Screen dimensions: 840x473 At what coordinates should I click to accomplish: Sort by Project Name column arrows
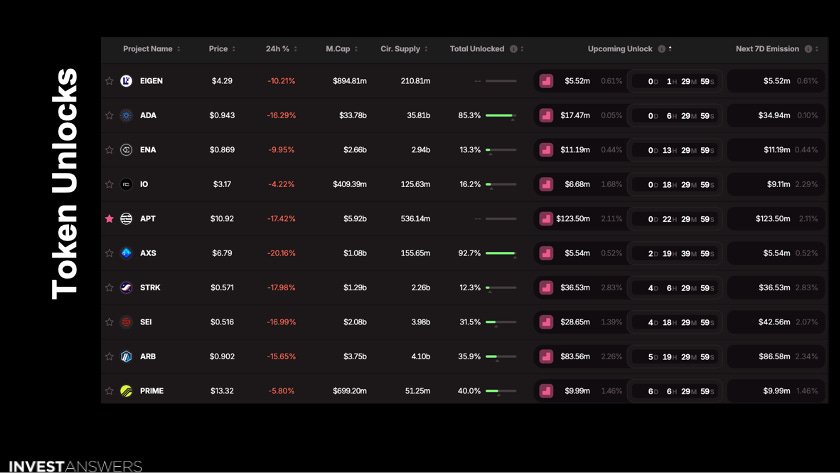pos(179,49)
